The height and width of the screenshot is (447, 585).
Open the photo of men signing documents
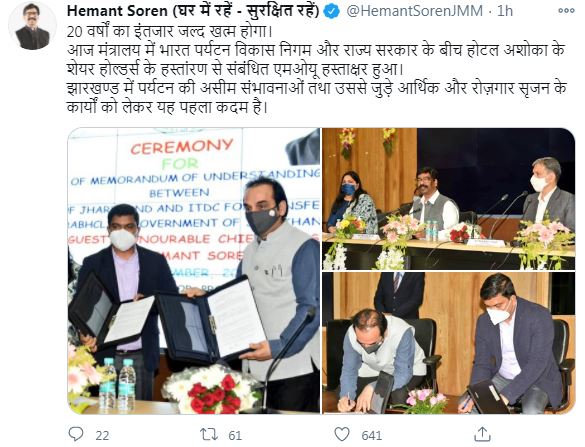449,343
